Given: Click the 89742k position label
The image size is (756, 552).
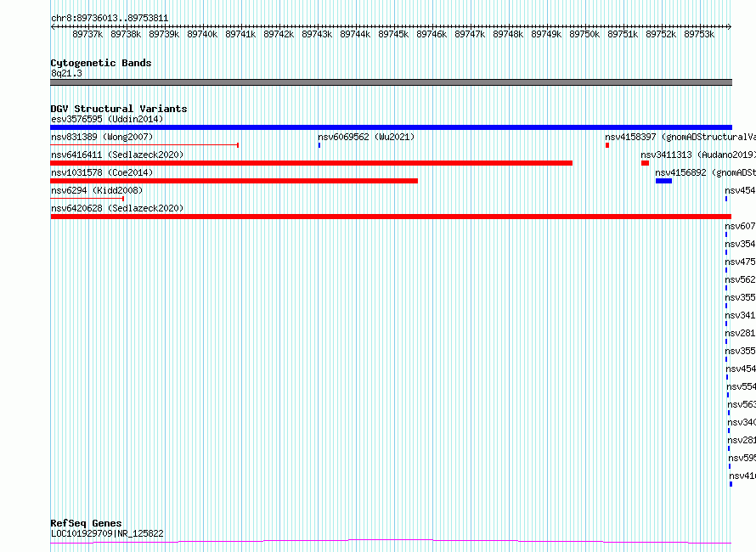Looking at the screenshot, I should point(279,34).
